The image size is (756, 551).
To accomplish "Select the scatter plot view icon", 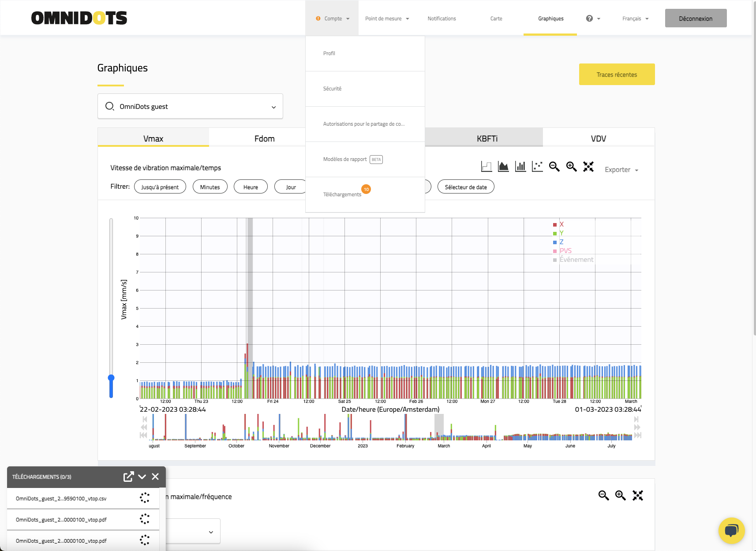I will (x=537, y=167).
